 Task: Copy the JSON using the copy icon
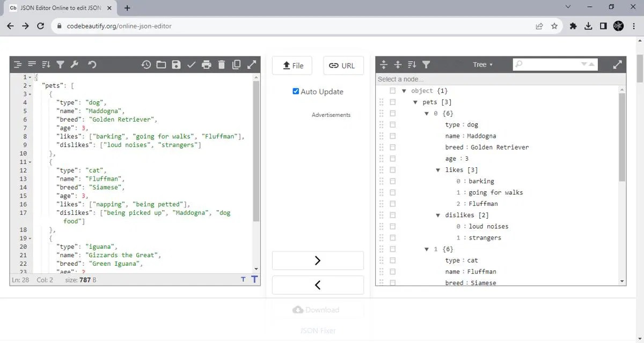(237, 64)
